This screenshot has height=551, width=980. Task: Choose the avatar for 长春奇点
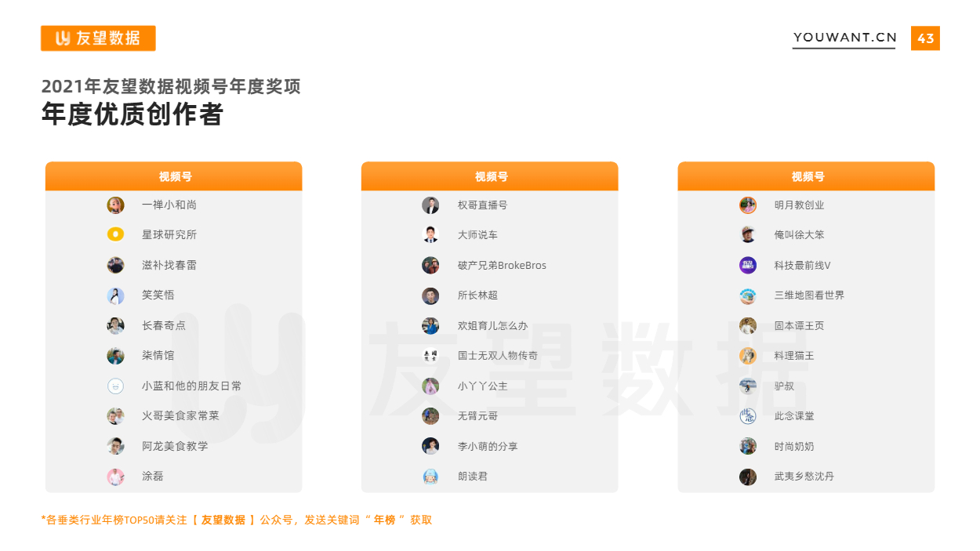pos(115,325)
